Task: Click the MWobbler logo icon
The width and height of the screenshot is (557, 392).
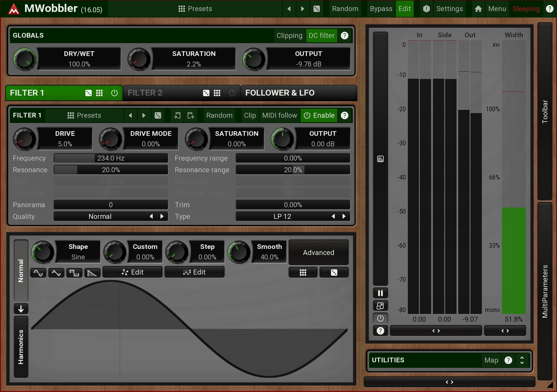Action: pyautogui.click(x=13, y=9)
